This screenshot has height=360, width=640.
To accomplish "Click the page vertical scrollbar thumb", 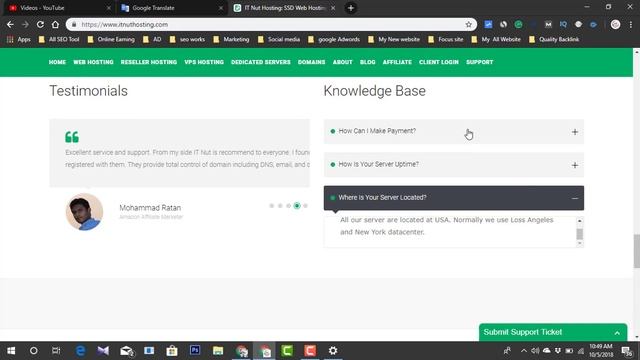I will coord(636,251).
